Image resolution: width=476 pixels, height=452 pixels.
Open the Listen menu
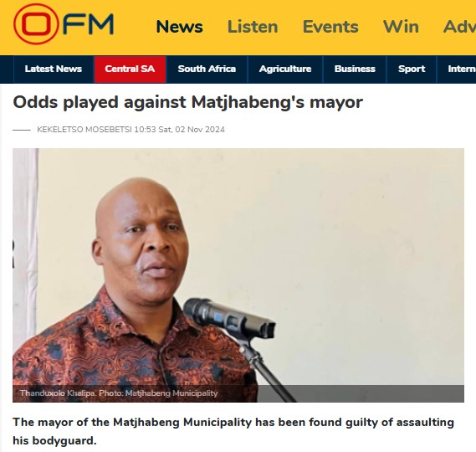(x=253, y=27)
